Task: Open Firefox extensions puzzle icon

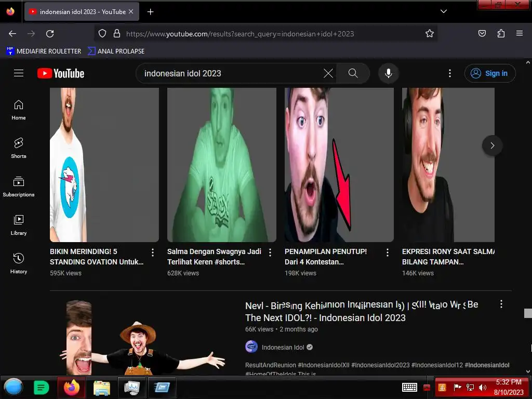Action: [x=501, y=33]
